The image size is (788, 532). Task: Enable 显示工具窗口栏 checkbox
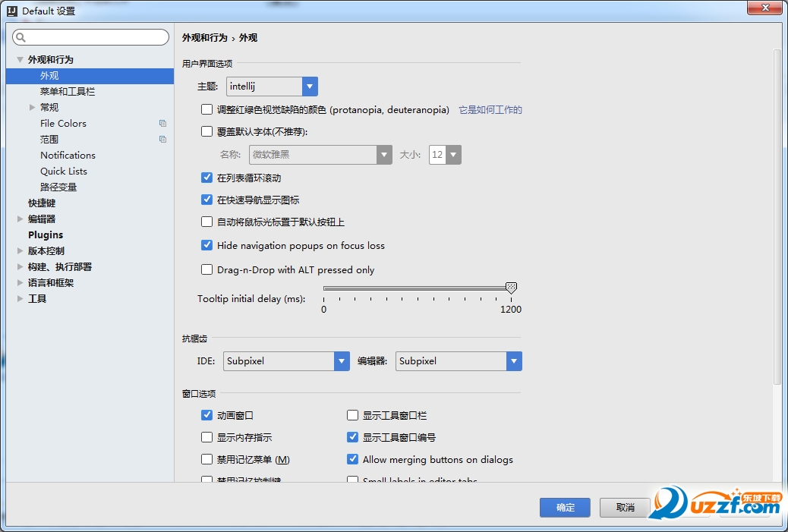click(x=352, y=415)
